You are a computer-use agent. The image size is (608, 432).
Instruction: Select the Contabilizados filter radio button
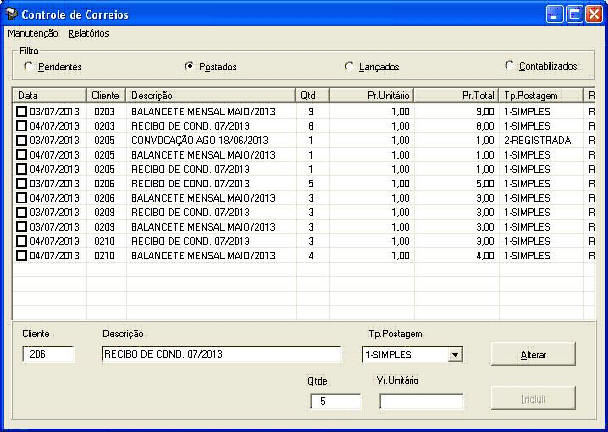pyautogui.click(x=509, y=66)
